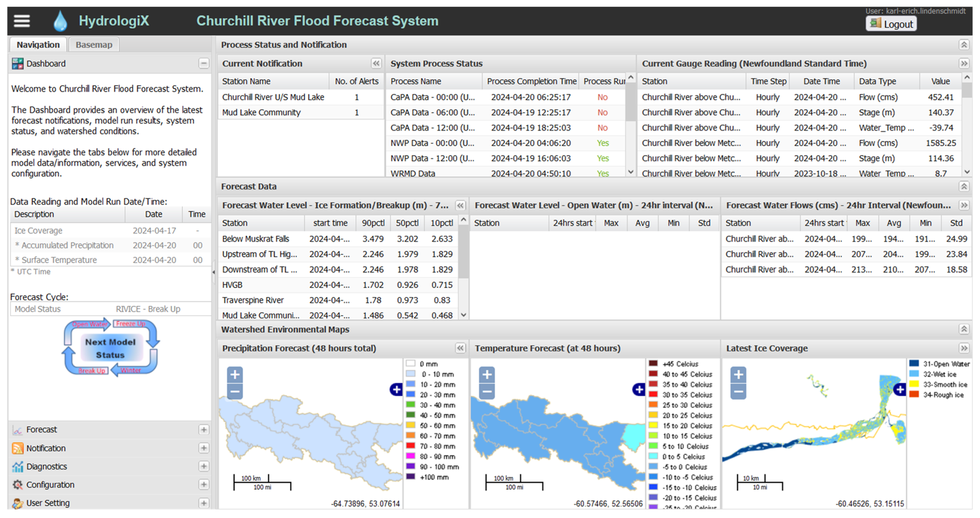Open the hamburger menu icon
The height and width of the screenshot is (518, 980).
point(22,21)
